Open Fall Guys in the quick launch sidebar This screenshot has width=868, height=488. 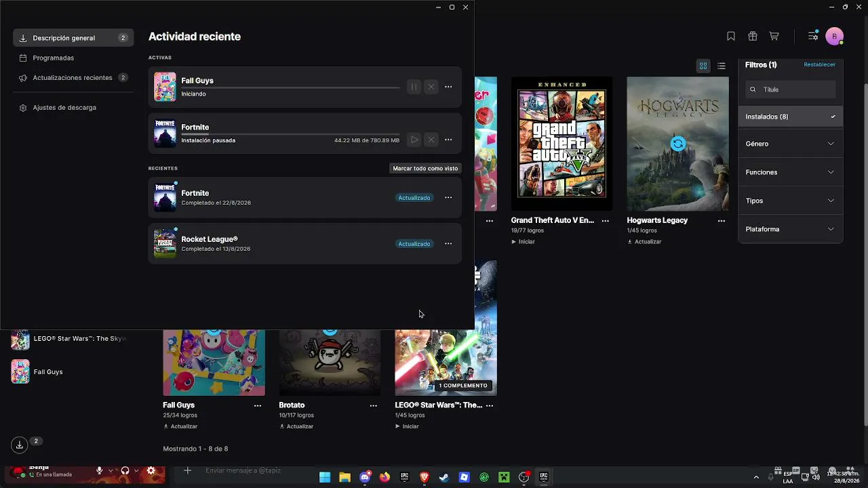(37, 372)
